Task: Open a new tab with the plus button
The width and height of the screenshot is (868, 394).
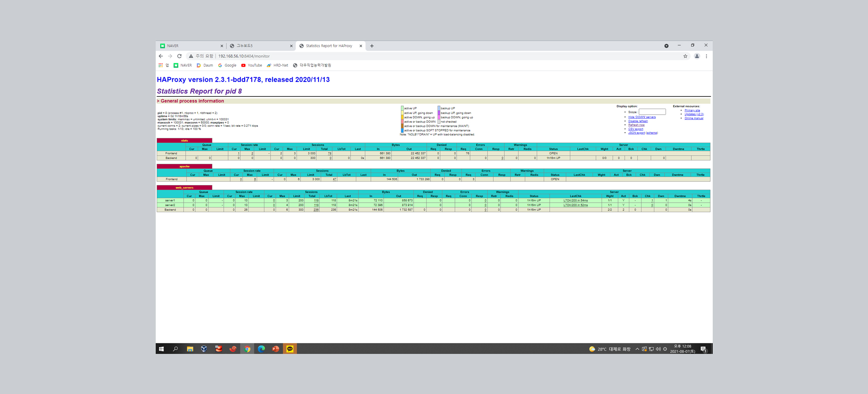Action: (372, 46)
